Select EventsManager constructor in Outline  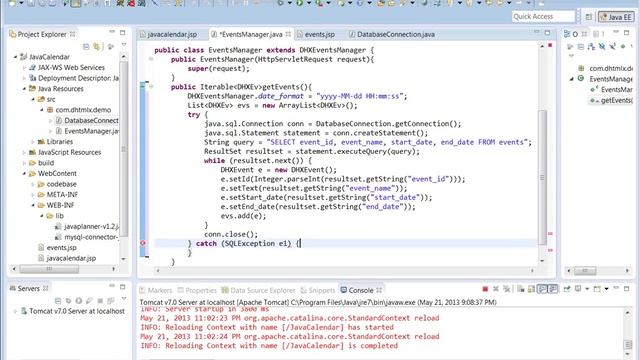(x=611, y=89)
